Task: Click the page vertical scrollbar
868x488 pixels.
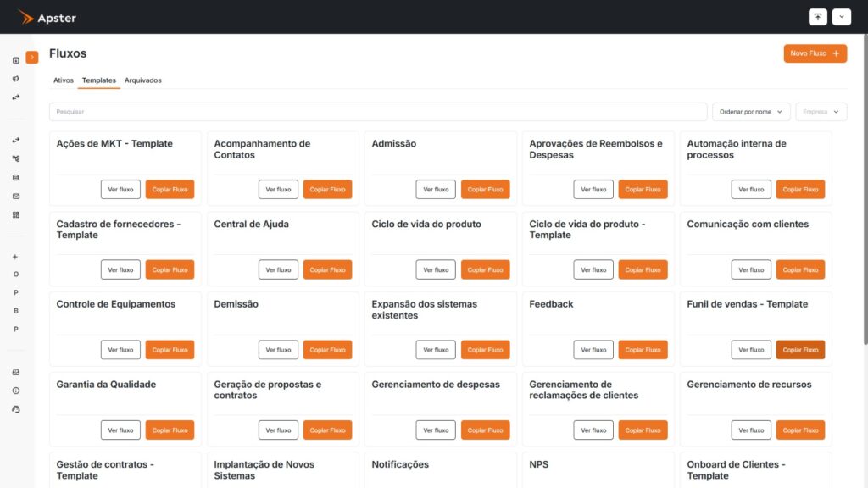Action: pos(865,188)
